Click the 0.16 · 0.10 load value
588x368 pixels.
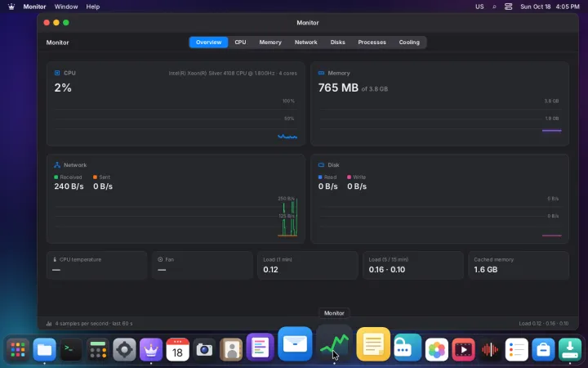coord(386,270)
